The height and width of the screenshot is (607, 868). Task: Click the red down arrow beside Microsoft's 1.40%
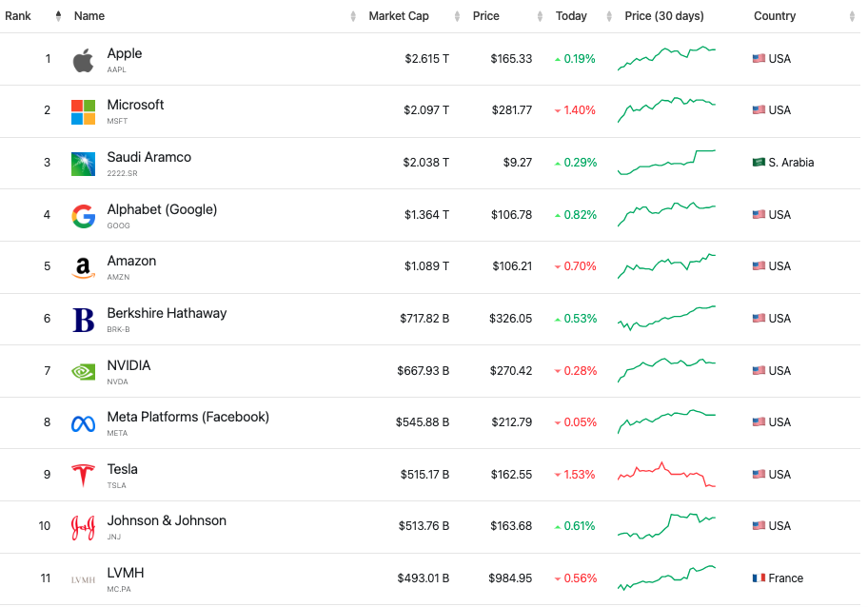(558, 110)
